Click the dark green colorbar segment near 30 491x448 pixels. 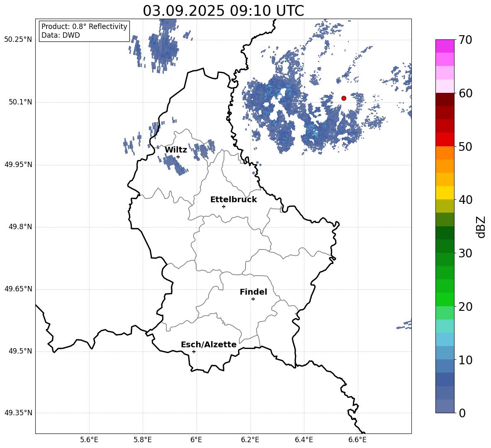(445, 246)
